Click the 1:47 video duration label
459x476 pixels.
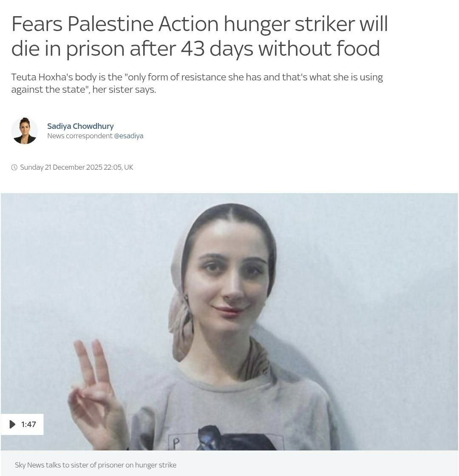point(28,424)
